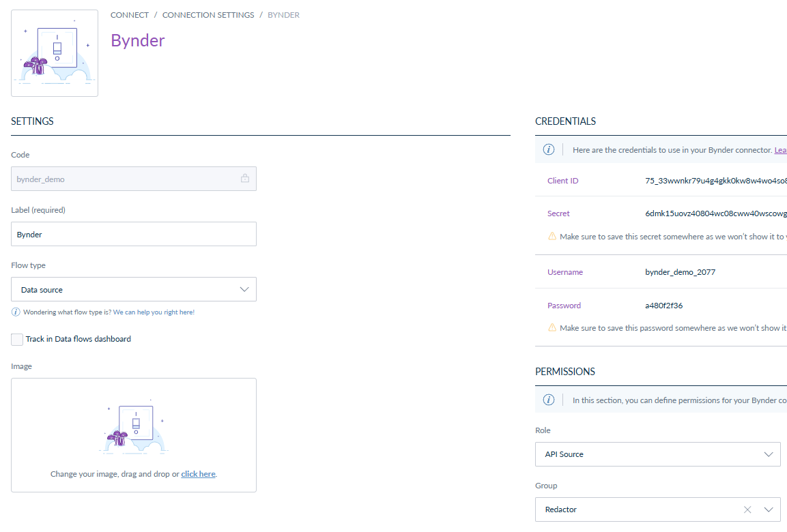Click the info icon in the Permissions banner
The height and width of the screenshot is (532, 787).
point(549,400)
